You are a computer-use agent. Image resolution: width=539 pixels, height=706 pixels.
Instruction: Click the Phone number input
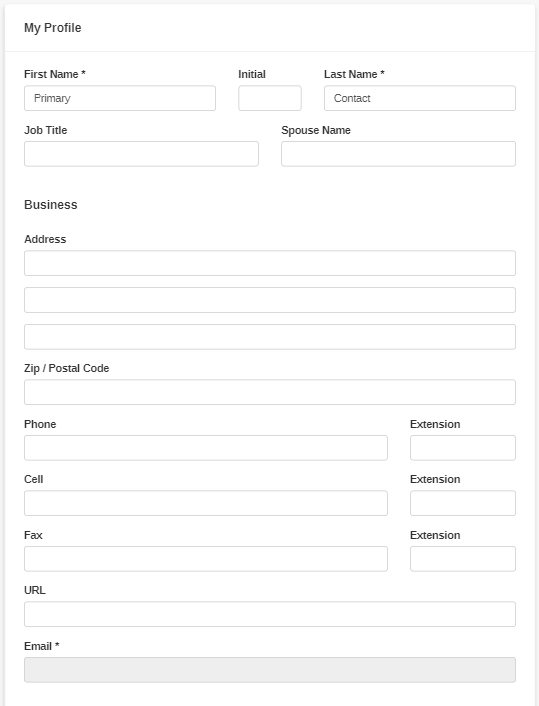(206, 448)
